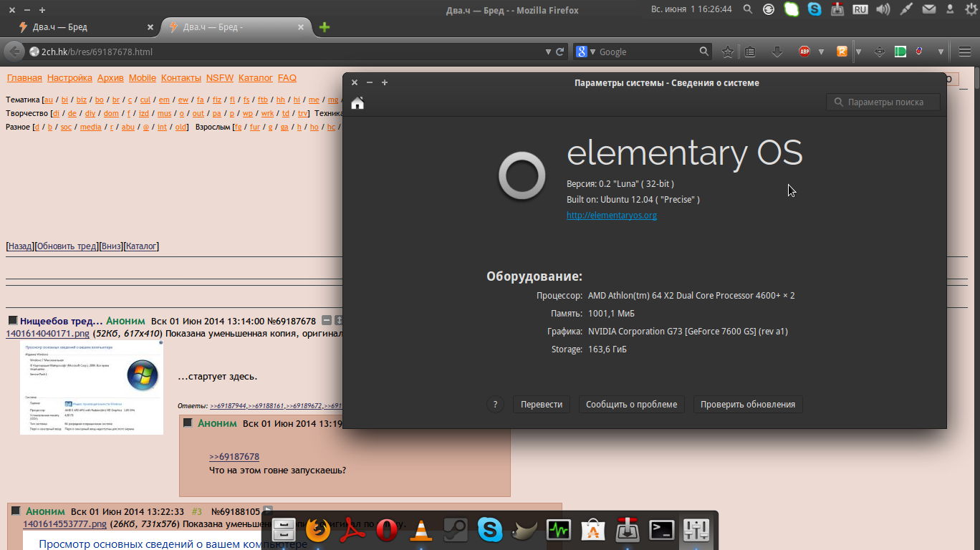980x550 pixels.
Task: Open the dropdown arrow before the hamburger menu
Action: click(940, 52)
